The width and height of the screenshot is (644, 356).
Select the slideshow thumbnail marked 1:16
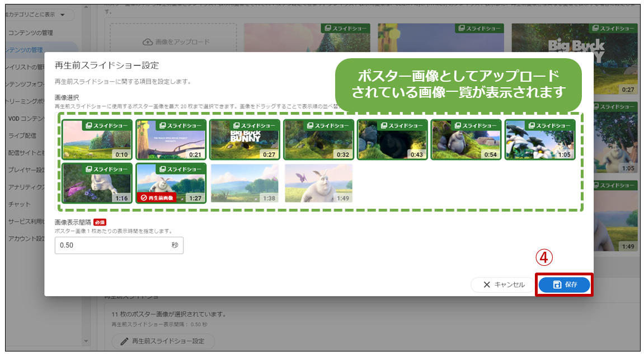(x=97, y=184)
